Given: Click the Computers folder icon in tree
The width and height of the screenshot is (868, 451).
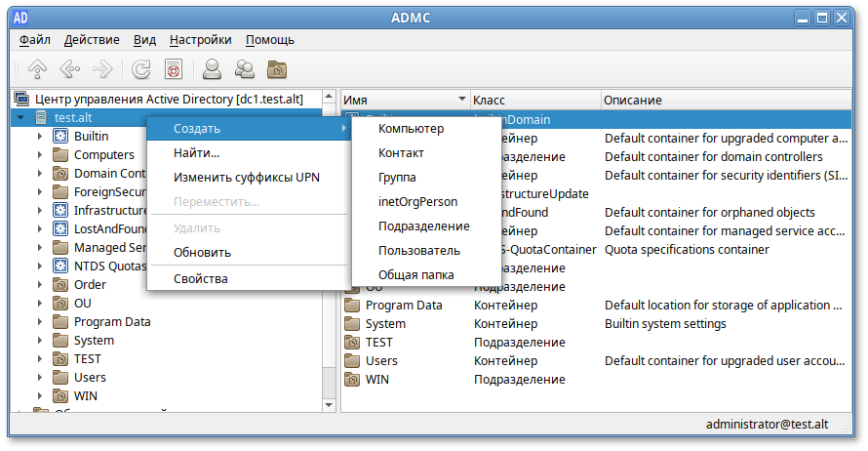Looking at the screenshot, I should pyautogui.click(x=60, y=154).
